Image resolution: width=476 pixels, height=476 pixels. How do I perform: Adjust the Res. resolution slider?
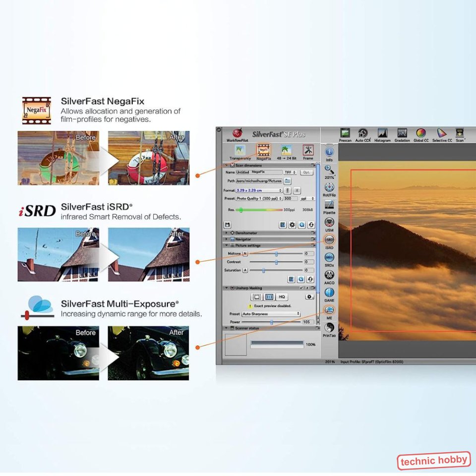coord(241,210)
